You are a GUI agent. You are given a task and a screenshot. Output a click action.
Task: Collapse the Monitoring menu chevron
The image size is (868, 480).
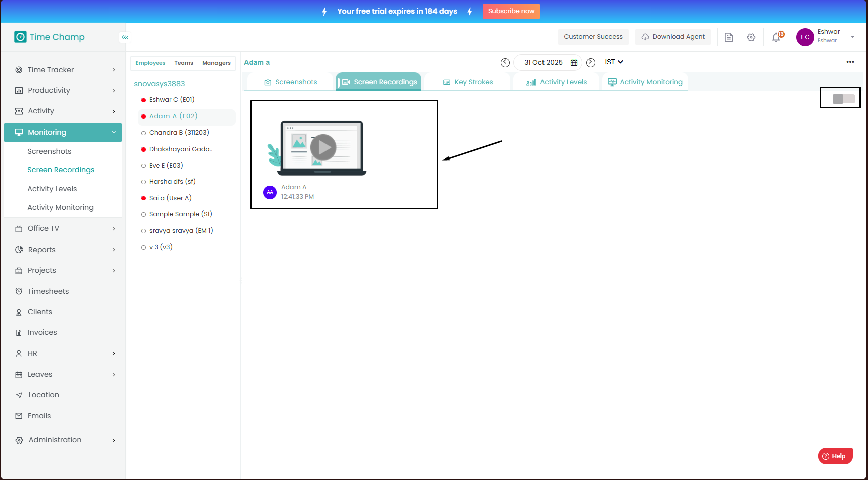coord(114,132)
